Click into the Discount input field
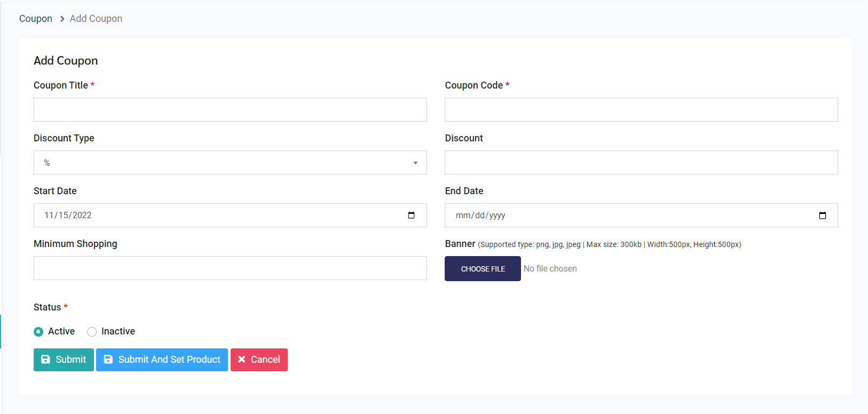The image size is (868, 414). pos(641,163)
